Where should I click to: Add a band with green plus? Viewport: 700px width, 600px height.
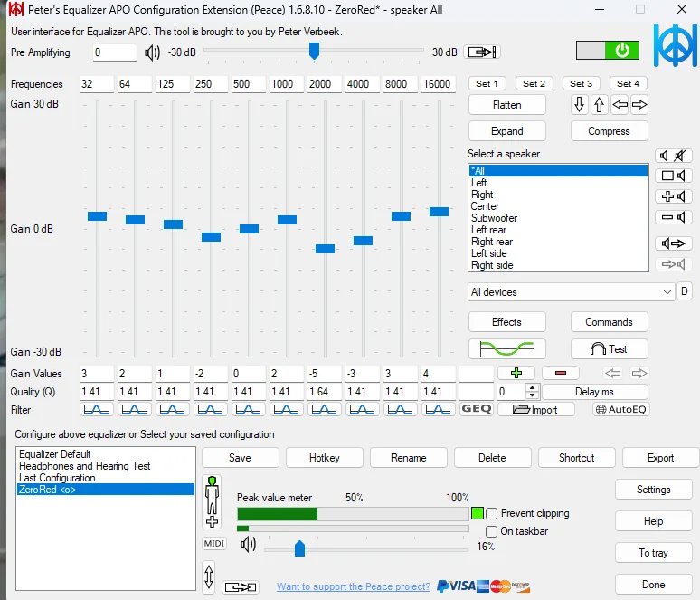coord(516,373)
